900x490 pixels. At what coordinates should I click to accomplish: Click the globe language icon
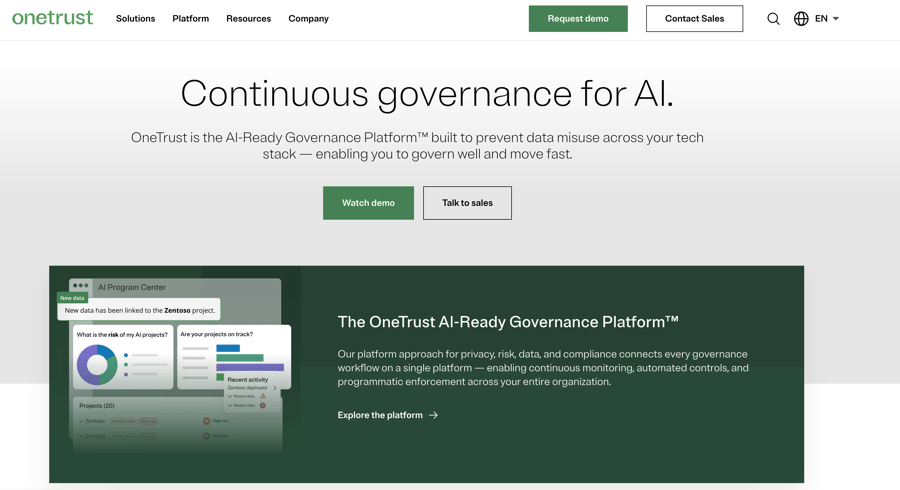[x=801, y=19]
